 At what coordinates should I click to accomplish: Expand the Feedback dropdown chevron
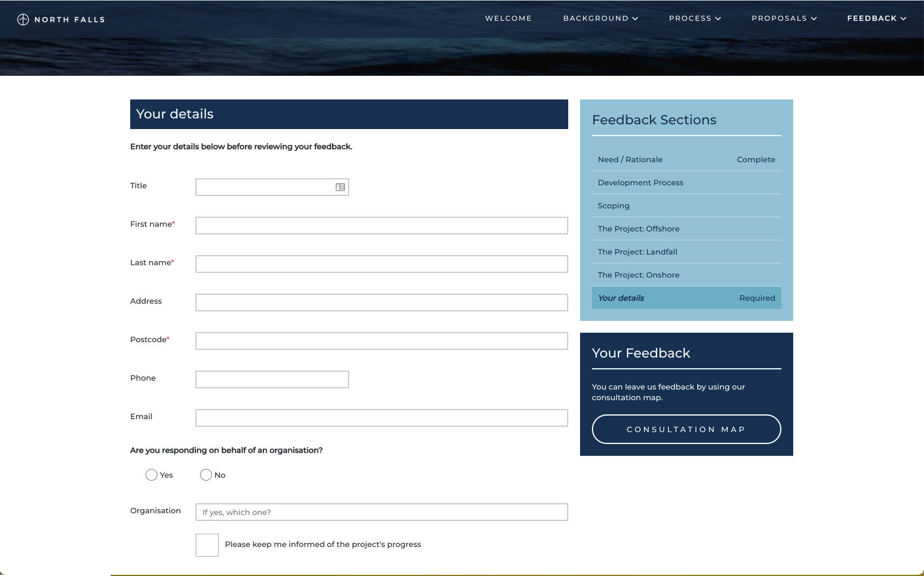point(903,19)
